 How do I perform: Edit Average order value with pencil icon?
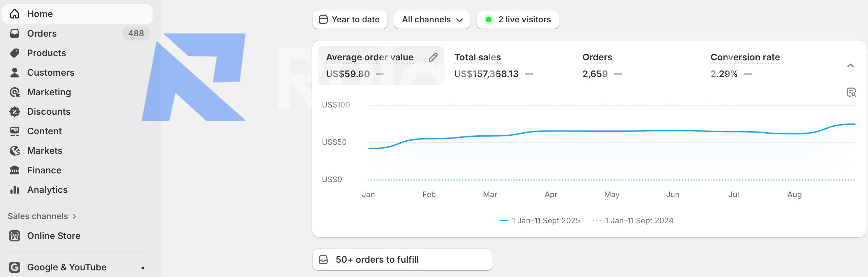(433, 57)
